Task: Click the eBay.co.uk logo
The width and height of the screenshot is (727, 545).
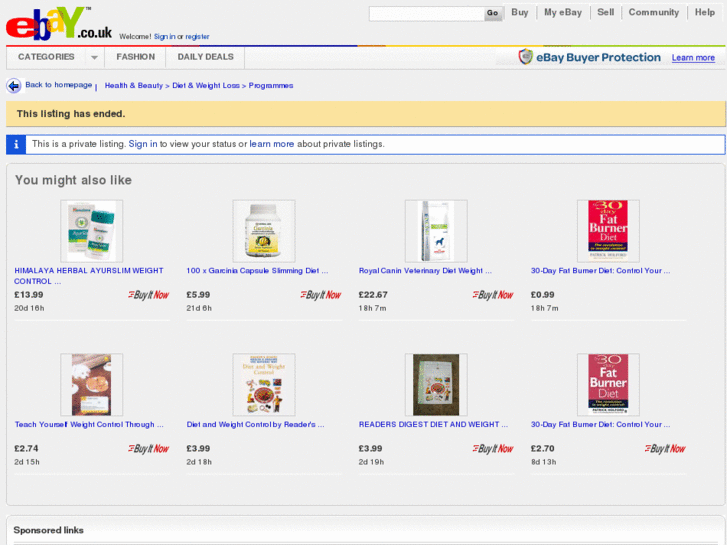Action: coord(59,24)
